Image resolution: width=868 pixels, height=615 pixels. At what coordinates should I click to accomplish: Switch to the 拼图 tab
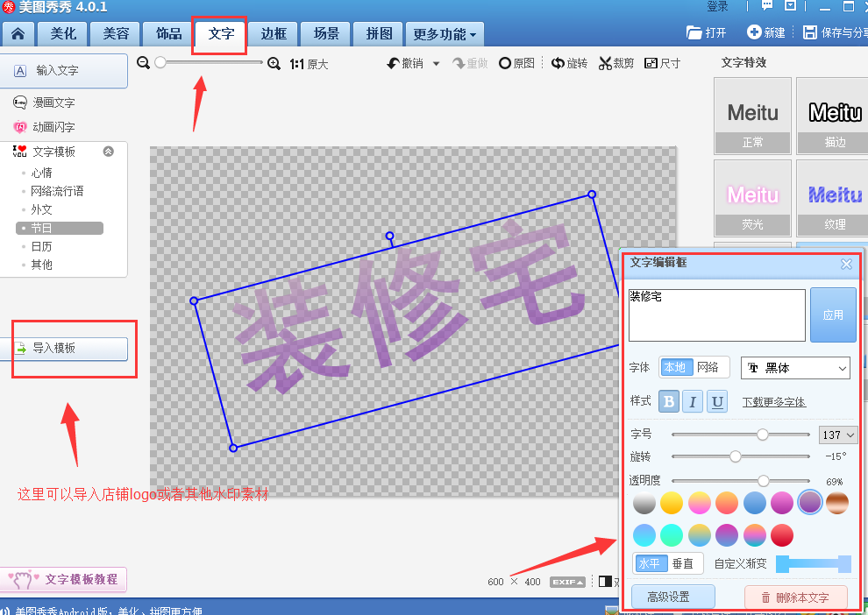pyautogui.click(x=378, y=34)
